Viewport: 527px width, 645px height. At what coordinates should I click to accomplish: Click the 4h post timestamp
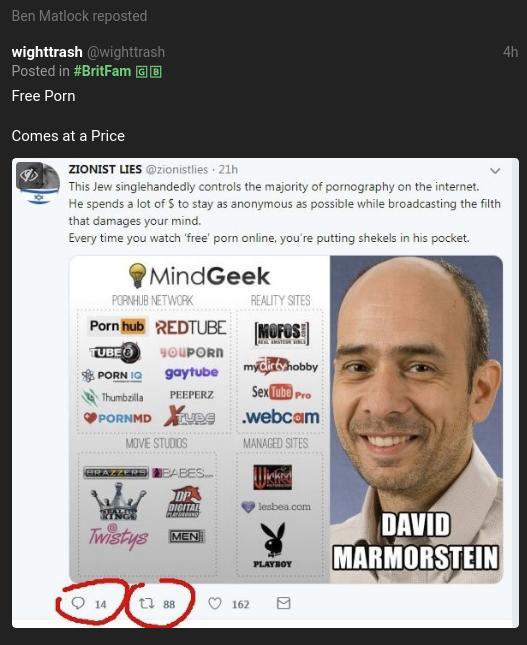[x=510, y=52]
